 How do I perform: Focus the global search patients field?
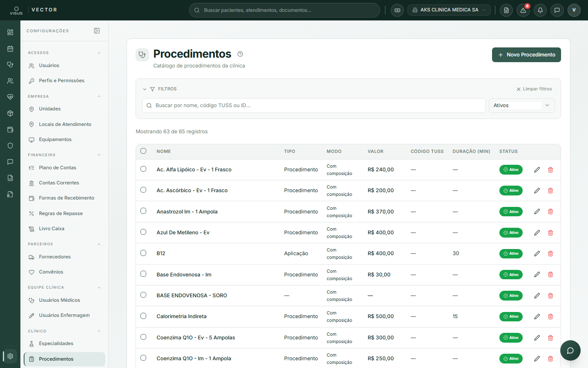[285, 10]
